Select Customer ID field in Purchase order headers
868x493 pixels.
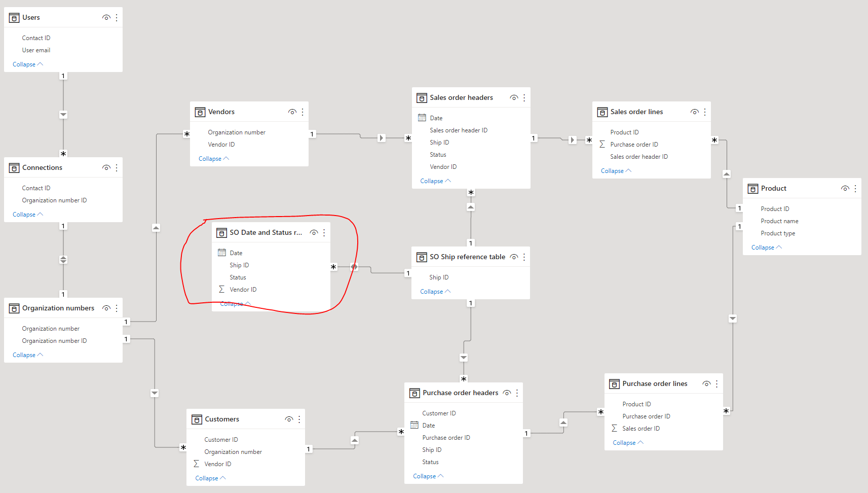coord(439,413)
